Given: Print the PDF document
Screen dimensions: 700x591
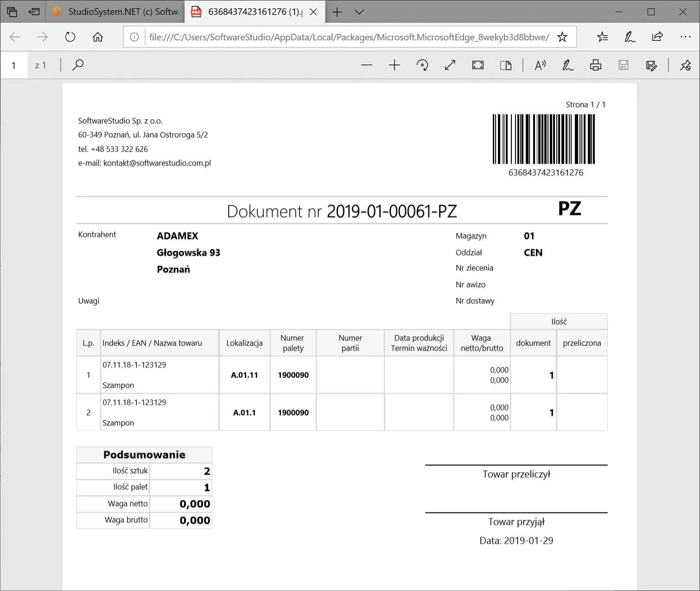Looking at the screenshot, I should coord(596,65).
